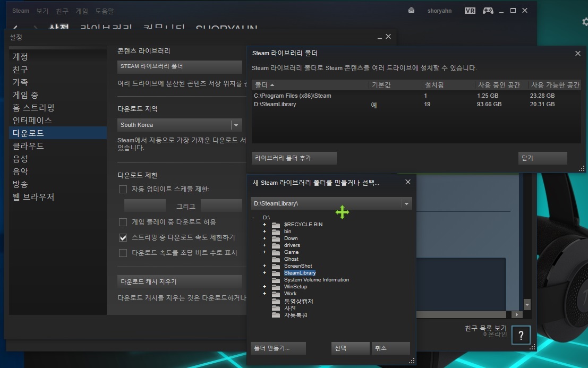Click the scroll down arrow in Steam window
This screenshot has height=368, width=588.
point(527,305)
